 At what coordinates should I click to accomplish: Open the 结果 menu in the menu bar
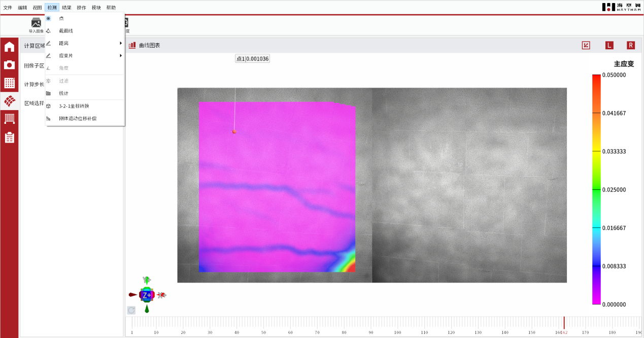tap(66, 8)
